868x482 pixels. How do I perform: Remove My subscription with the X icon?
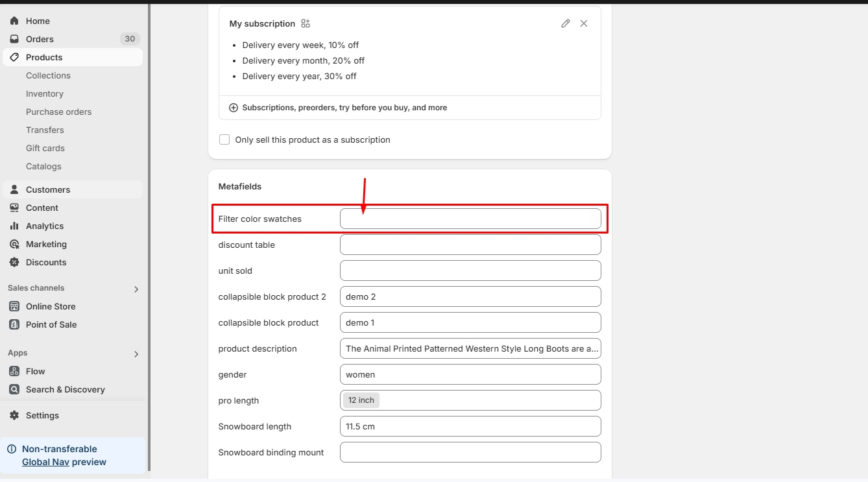pos(584,23)
